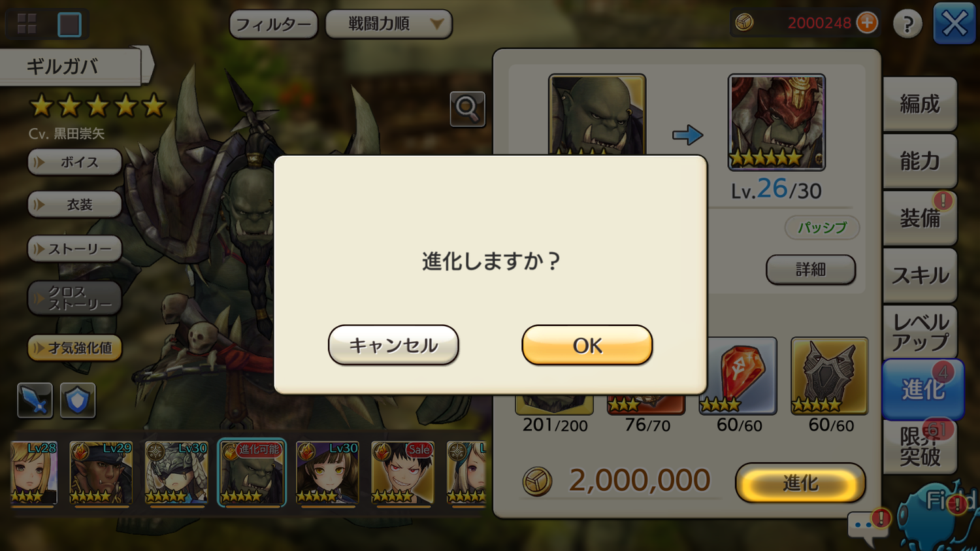
Task: Open the help question mark icon
Action: pyautogui.click(x=907, y=24)
